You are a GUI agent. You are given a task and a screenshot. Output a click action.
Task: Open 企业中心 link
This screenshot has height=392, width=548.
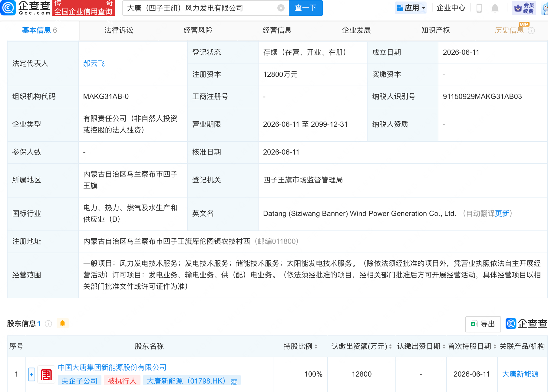(x=451, y=8)
